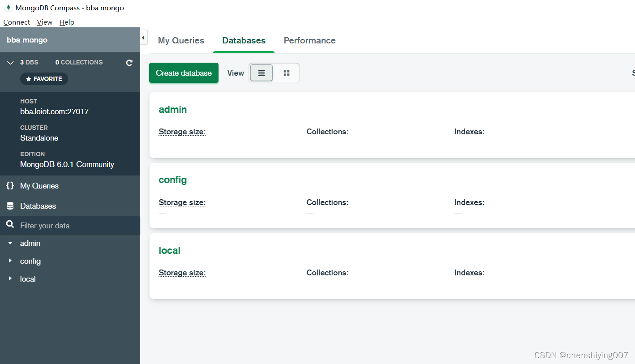This screenshot has width=635, height=364.
Task: Click the 0 COLLECTIONS counter
Action: click(x=79, y=62)
